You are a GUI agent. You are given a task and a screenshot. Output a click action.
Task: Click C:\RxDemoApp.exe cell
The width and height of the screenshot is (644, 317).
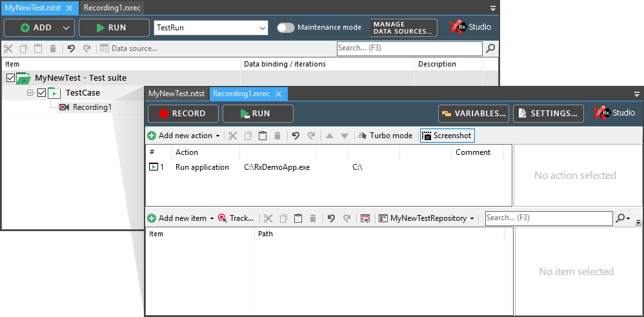click(277, 167)
